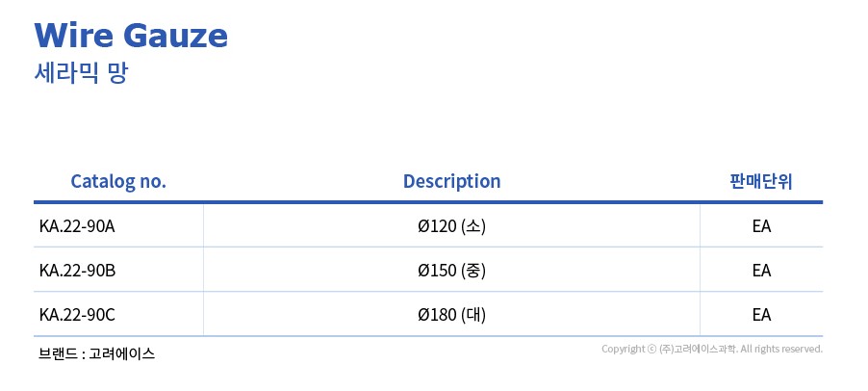Click EA unit in KA.22-90B row
This screenshot has width=868, height=391.
tap(762, 271)
